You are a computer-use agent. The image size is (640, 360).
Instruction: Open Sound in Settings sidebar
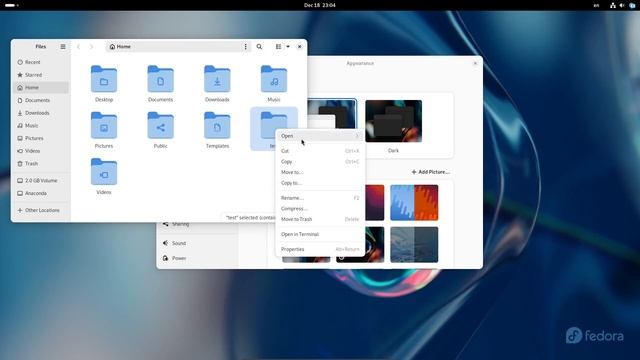[198, 243]
